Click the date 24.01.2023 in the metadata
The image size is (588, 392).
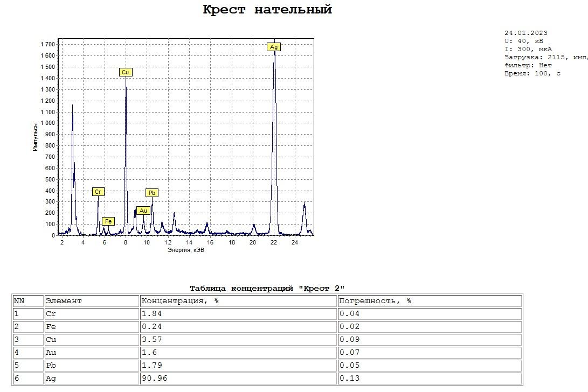525,33
